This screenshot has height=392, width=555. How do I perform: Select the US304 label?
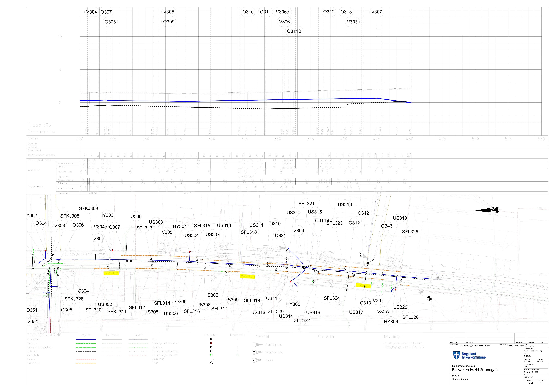[x=192, y=236]
